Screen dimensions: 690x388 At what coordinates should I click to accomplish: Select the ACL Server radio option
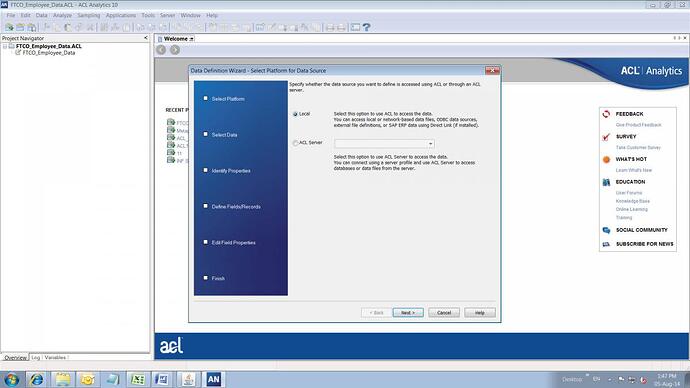[295, 143]
